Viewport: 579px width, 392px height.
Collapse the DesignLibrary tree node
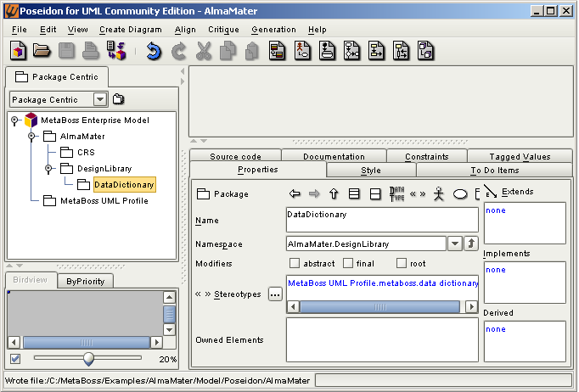pyautogui.click(x=48, y=169)
